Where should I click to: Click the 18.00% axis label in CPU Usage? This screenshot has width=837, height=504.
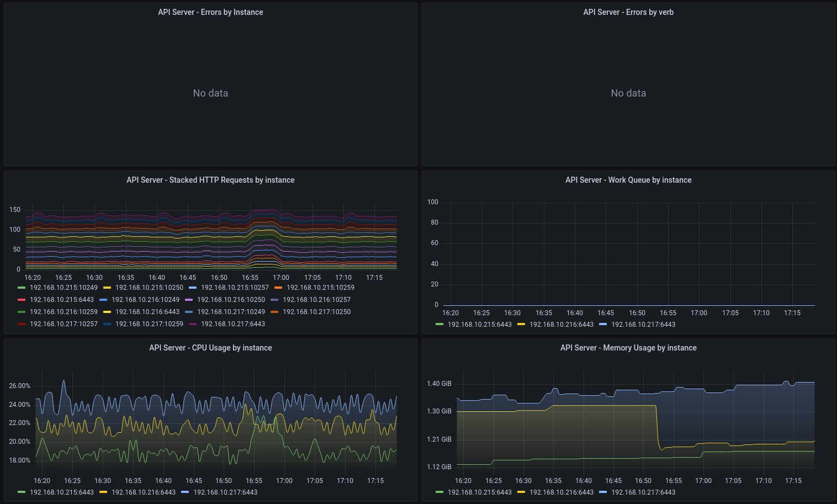pos(20,460)
